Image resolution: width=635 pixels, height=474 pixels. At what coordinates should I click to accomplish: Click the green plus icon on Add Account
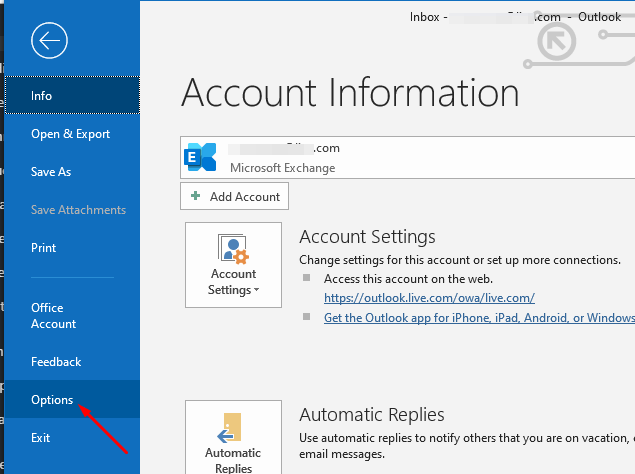tap(196, 196)
